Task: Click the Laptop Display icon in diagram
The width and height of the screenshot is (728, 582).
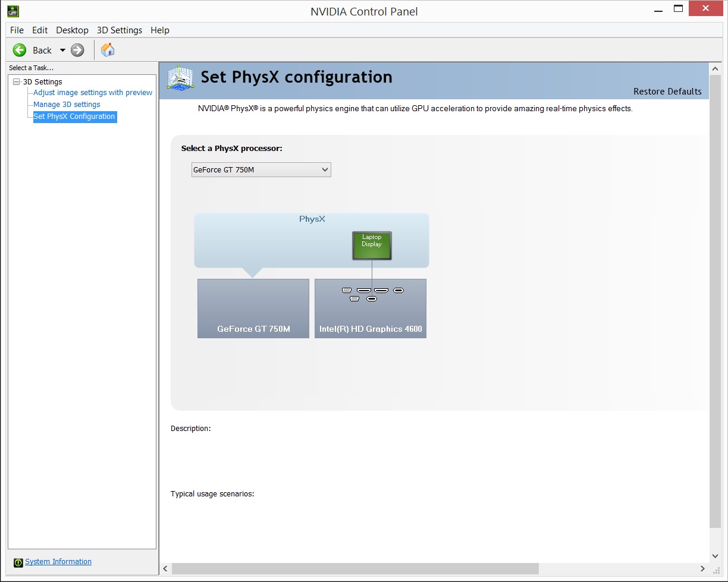Action: 372,246
